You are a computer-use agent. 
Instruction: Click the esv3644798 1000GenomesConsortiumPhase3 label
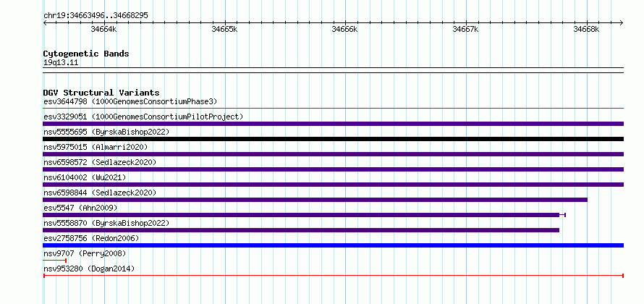pyautogui.click(x=130, y=101)
